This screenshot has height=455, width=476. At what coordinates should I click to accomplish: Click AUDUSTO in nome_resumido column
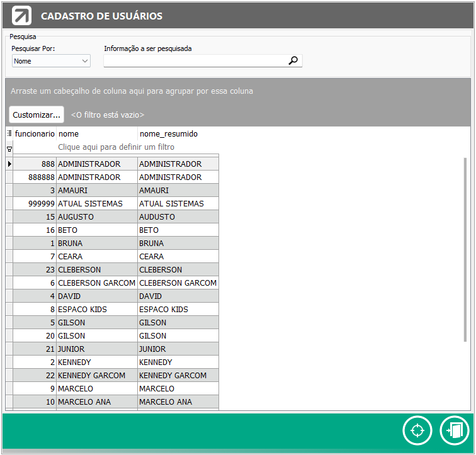coord(178,217)
